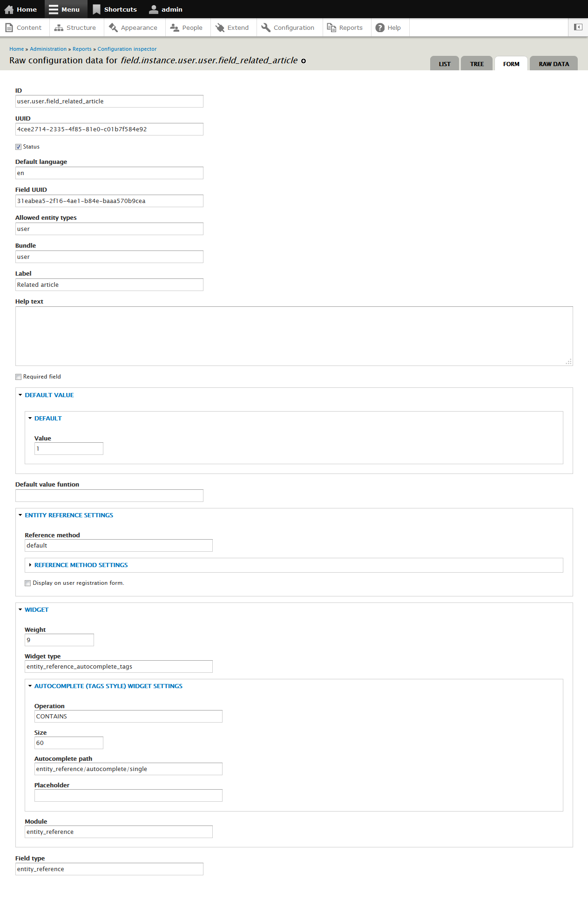Screen dimensions: 588x900
Task: Check Display on user registration form
Action: click(x=27, y=582)
